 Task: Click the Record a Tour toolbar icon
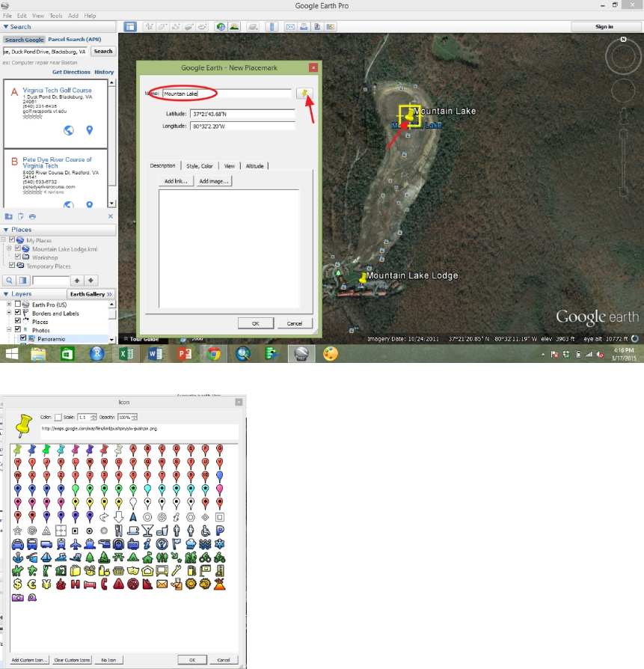(x=202, y=27)
